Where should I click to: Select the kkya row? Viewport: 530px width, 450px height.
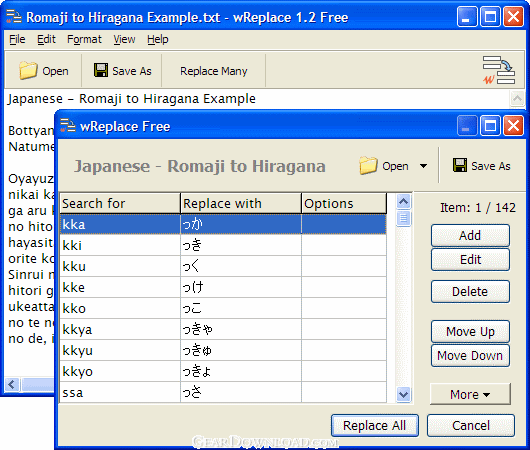(223, 329)
